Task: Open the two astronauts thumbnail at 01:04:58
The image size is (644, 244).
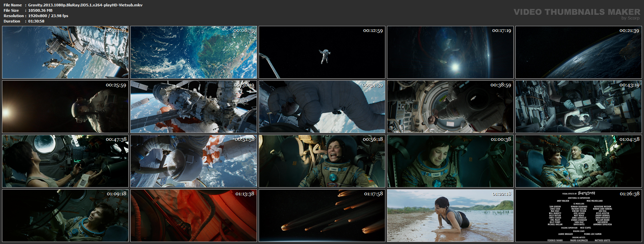Action: click(x=578, y=161)
